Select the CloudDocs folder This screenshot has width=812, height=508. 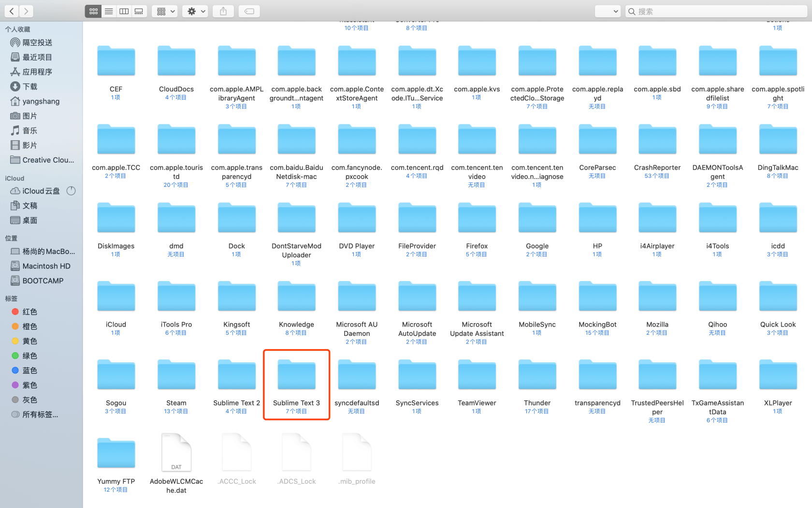coord(176,61)
